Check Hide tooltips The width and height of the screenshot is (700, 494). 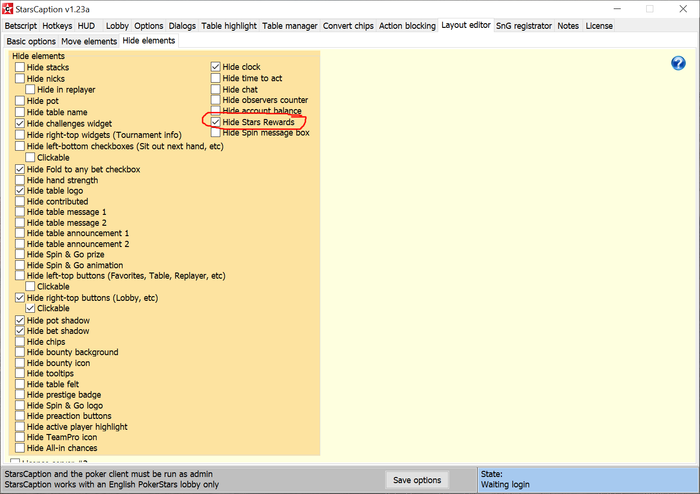click(20, 374)
